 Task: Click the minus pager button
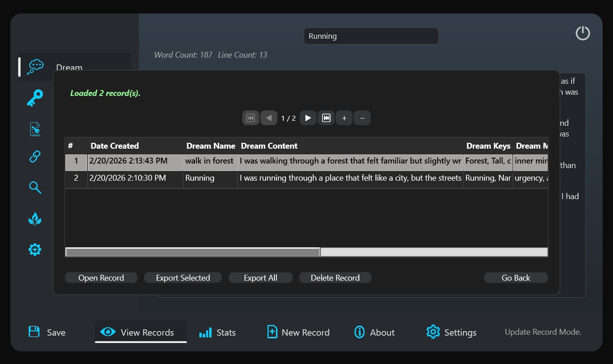pos(362,118)
